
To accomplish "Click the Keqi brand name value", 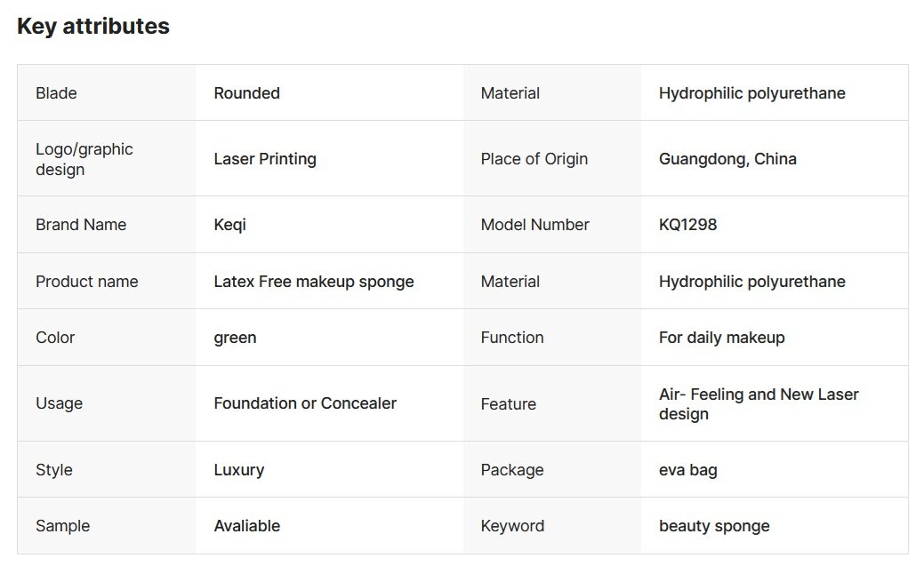I will [229, 225].
